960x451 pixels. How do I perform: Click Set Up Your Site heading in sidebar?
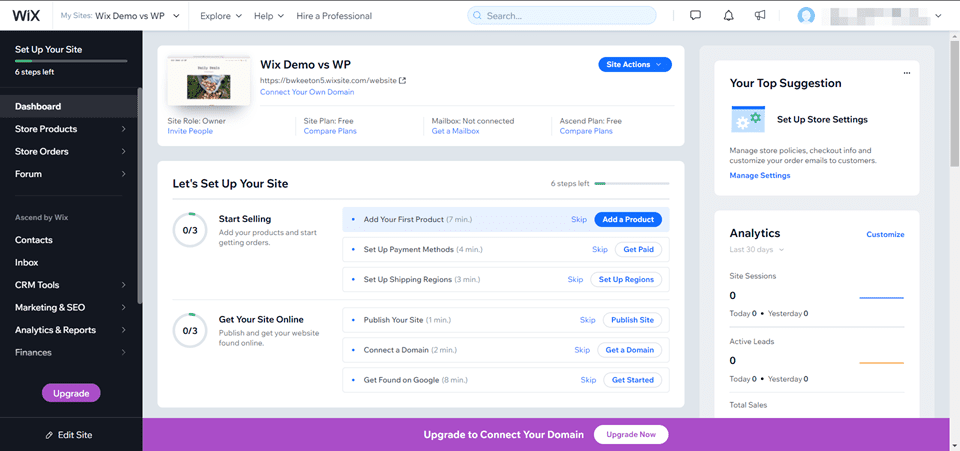[48, 50]
